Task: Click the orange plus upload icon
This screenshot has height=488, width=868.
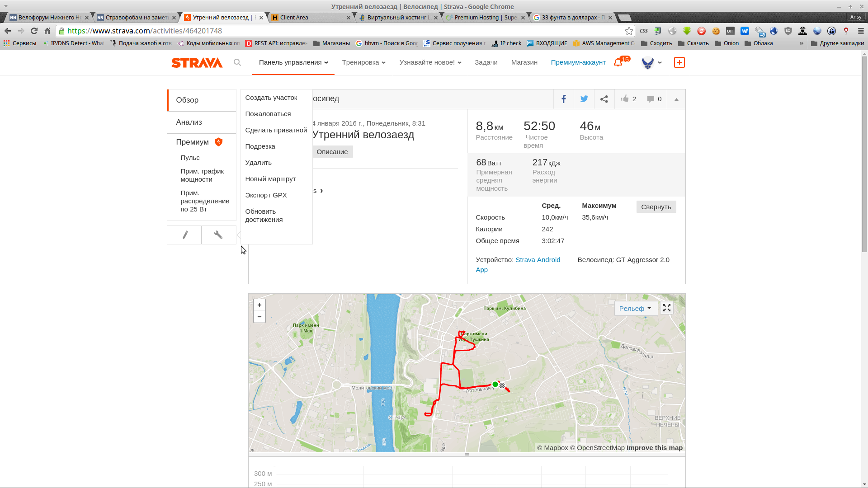Action: click(x=679, y=62)
